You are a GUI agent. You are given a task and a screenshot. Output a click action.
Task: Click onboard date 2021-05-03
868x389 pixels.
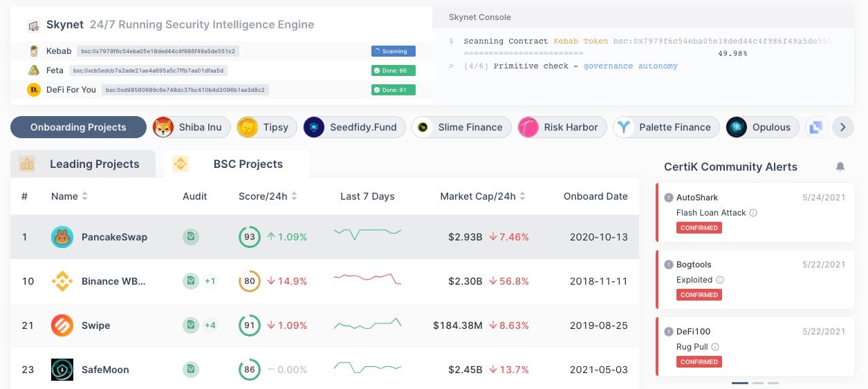coord(598,370)
